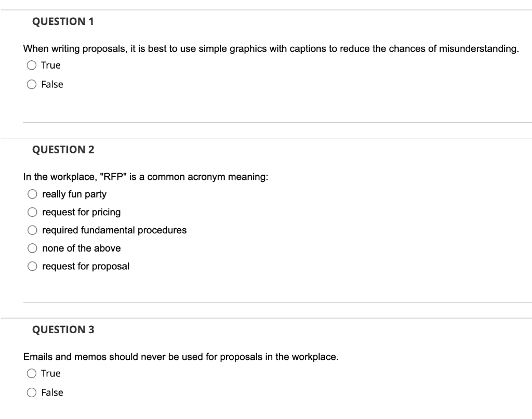Click the QUESTION 1 heading
This screenshot has height=419, width=532.
[x=62, y=21]
